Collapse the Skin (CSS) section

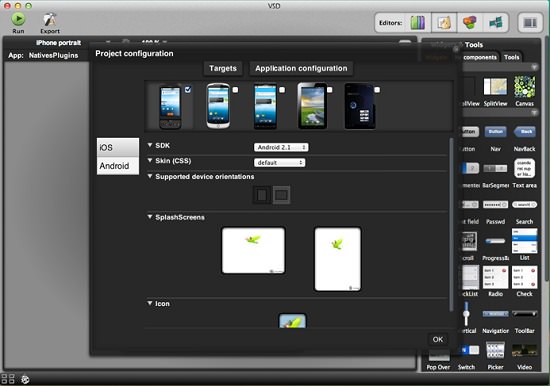[150, 160]
